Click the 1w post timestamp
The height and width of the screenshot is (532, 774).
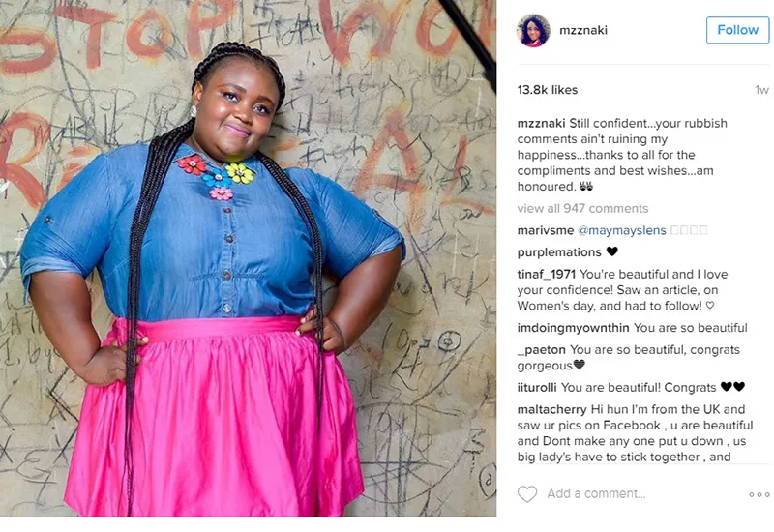[x=761, y=90]
